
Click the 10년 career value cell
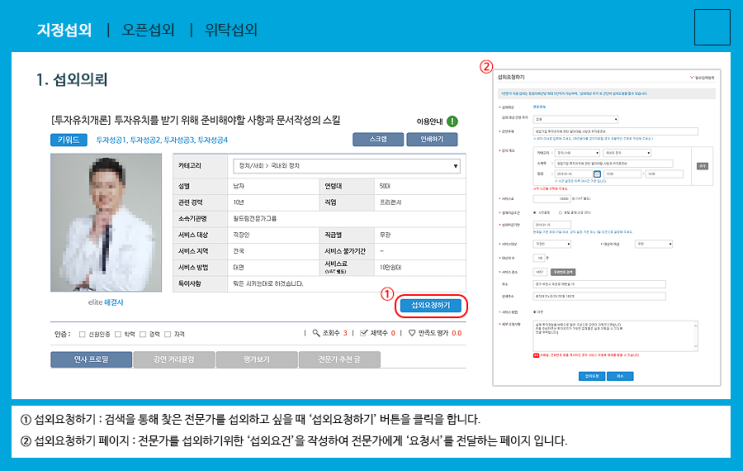pos(273,202)
